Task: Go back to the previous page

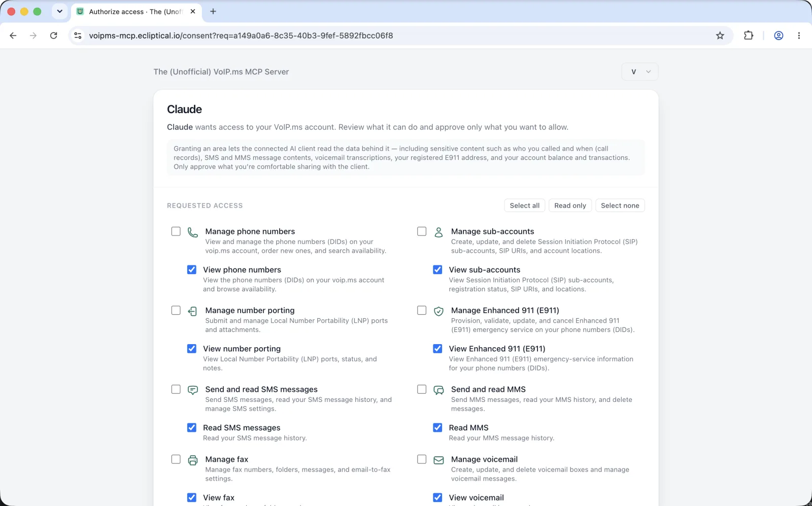Action: tap(13, 36)
